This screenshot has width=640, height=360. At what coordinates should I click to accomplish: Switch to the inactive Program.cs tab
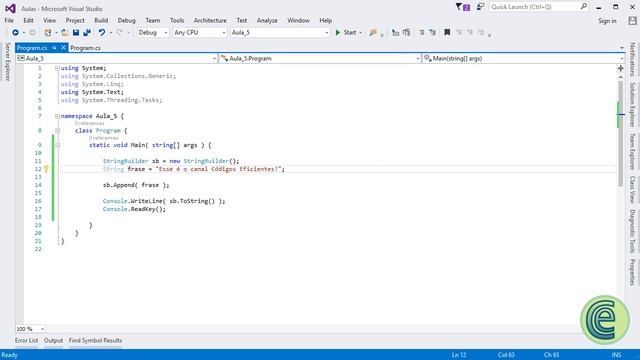[x=85, y=48]
